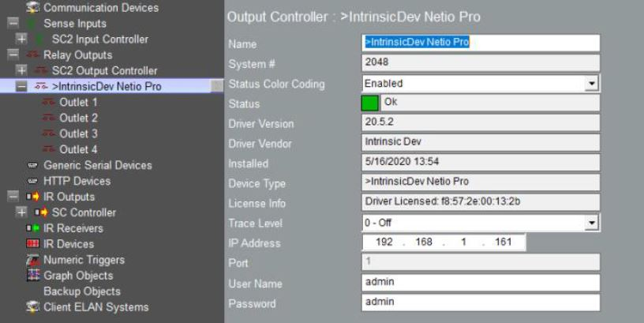The width and height of the screenshot is (644, 323).
Task: Click the Outlet 3 relay icon
Action: (x=49, y=133)
